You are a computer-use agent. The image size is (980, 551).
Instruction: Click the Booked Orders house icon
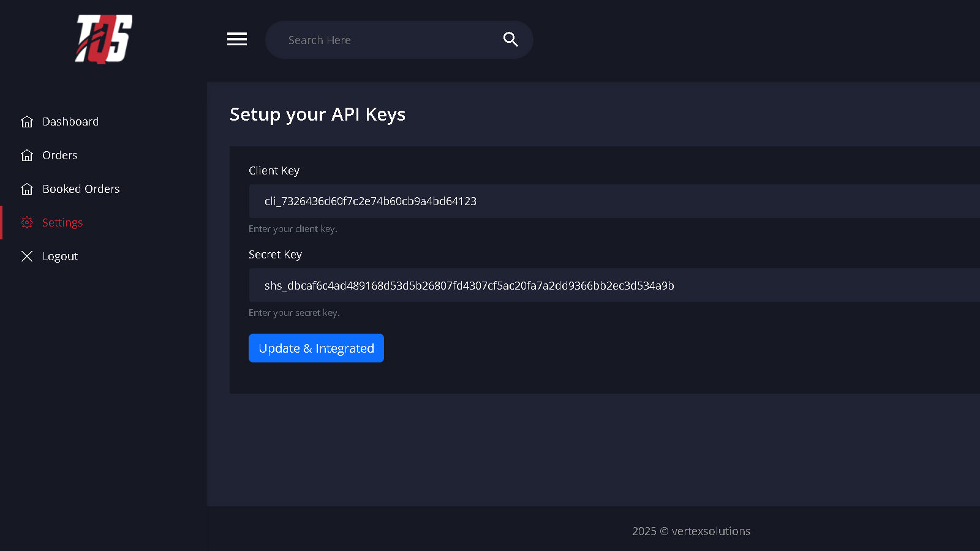click(x=27, y=189)
